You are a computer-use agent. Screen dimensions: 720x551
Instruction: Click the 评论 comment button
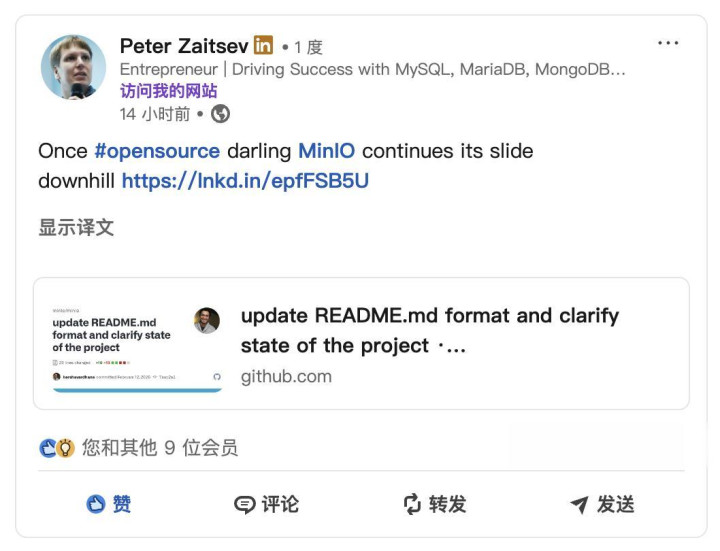pyautogui.click(x=266, y=504)
